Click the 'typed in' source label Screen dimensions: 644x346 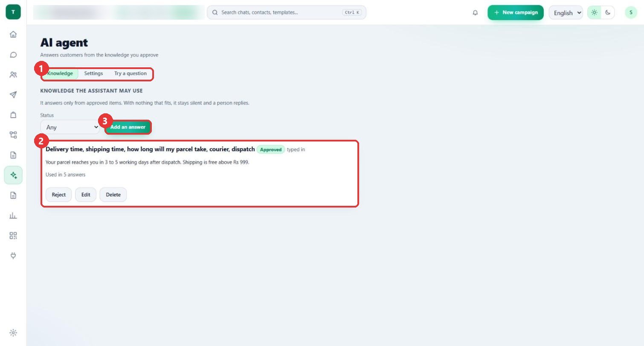296,150
